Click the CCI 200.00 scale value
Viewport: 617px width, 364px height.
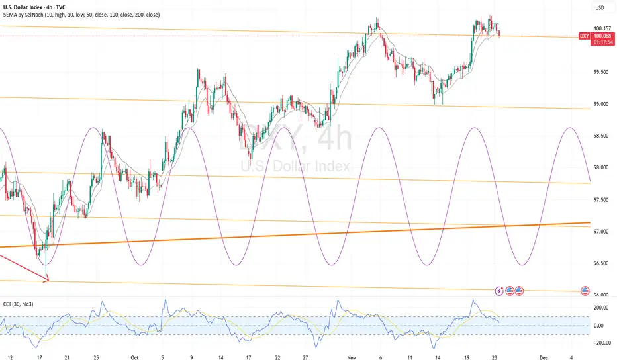point(601,308)
